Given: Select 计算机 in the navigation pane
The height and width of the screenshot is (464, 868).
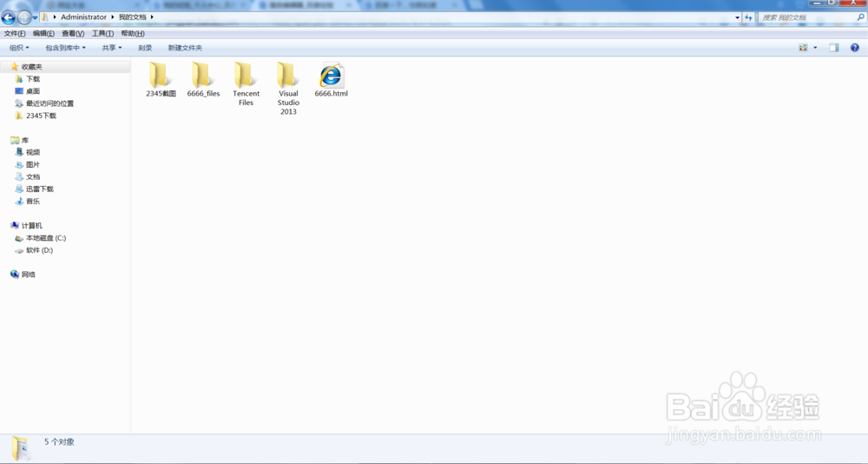Looking at the screenshot, I should point(31,226).
